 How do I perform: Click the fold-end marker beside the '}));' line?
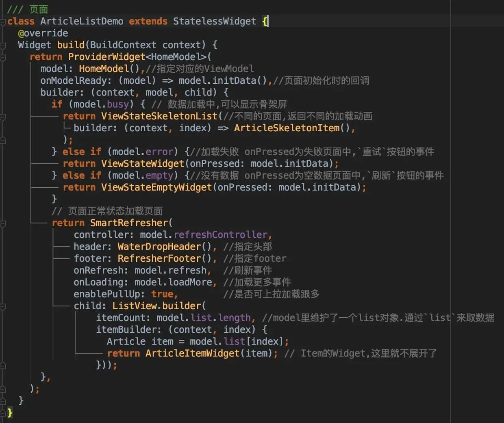tap(3, 366)
